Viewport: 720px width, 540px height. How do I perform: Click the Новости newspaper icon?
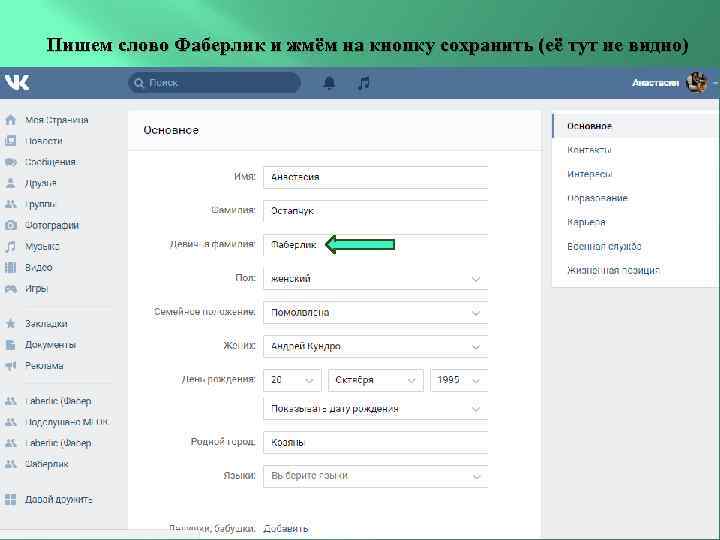click(x=11, y=141)
